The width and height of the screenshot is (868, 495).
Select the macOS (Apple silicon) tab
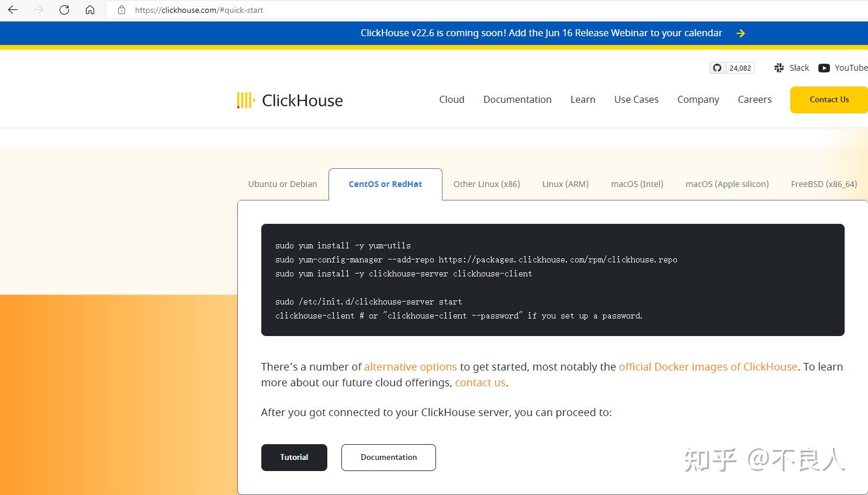[x=727, y=184]
